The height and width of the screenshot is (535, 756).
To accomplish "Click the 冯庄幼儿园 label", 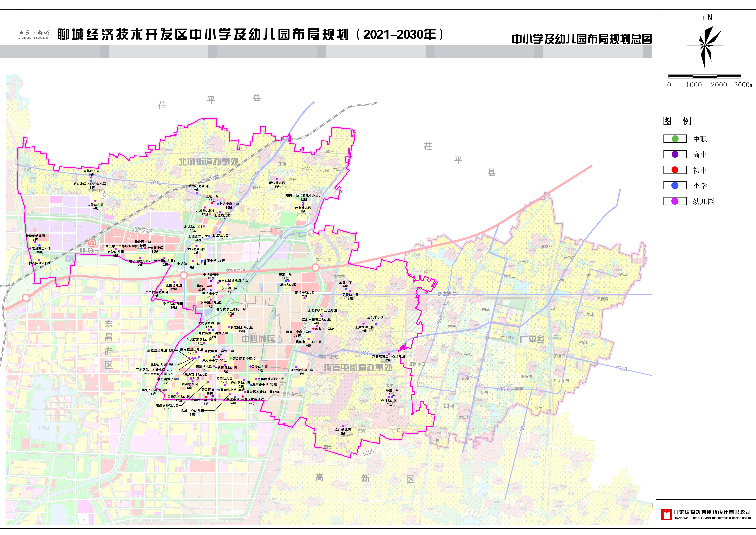I will click(x=343, y=430).
